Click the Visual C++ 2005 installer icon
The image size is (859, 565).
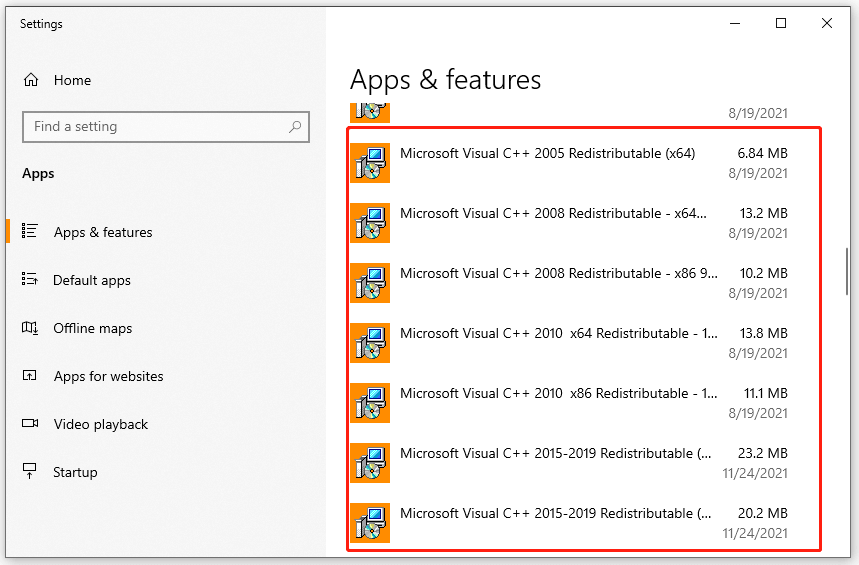tap(369, 163)
